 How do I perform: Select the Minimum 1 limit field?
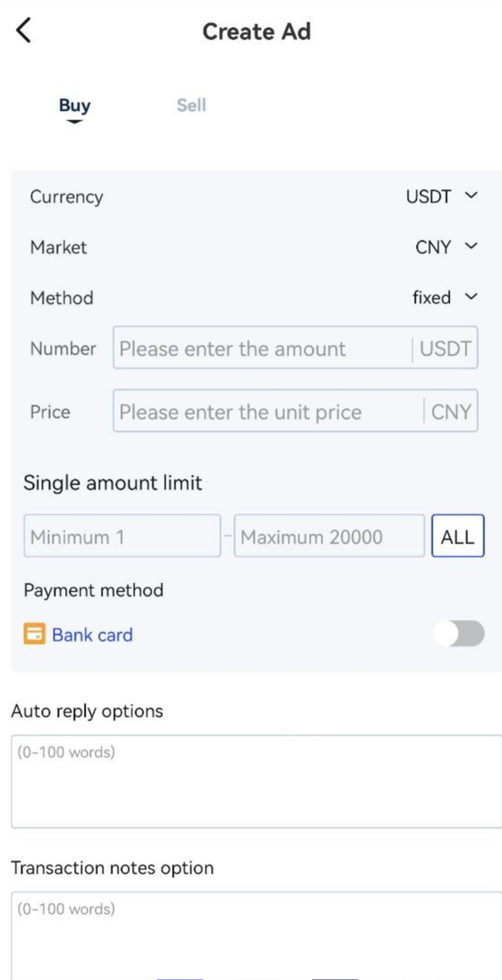[x=122, y=537]
